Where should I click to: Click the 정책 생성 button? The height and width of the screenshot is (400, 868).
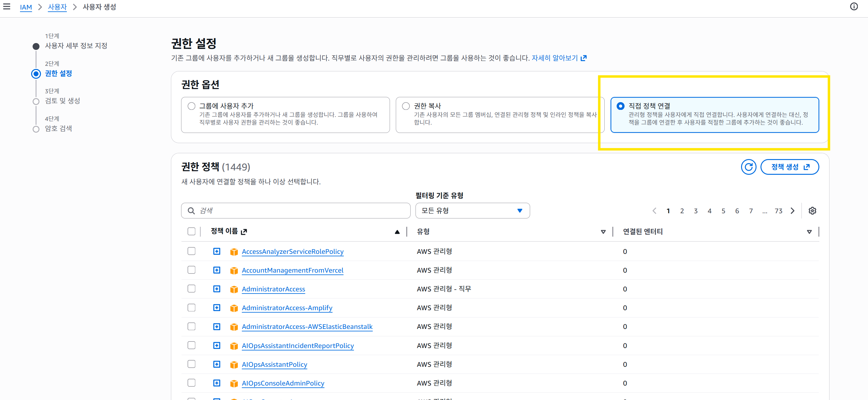click(x=789, y=167)
